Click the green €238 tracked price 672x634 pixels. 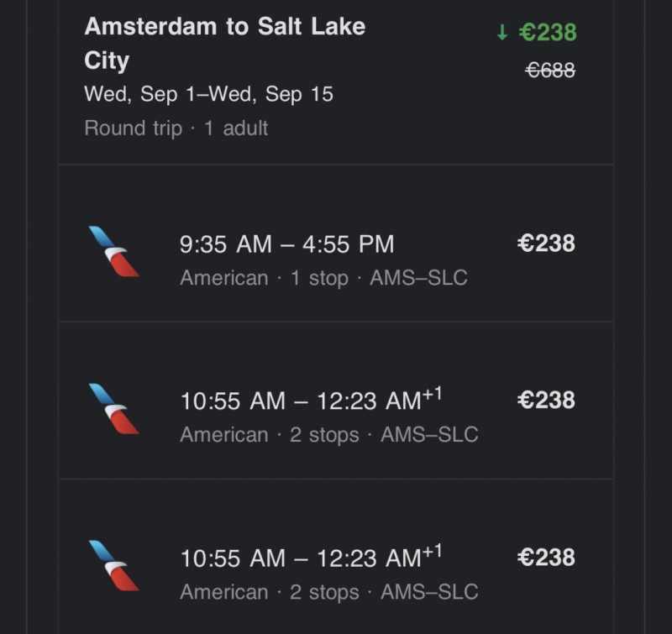tap(548, 32)
